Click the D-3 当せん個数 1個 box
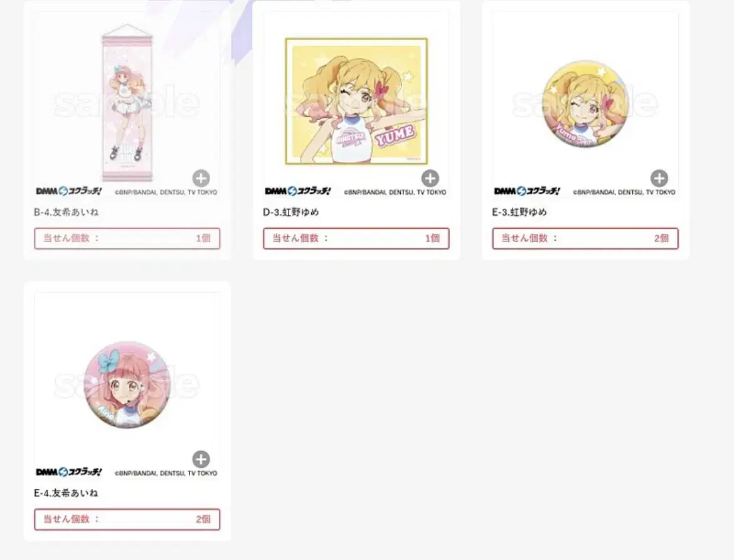This screenshot has height=560, width=734. [356, 238]
